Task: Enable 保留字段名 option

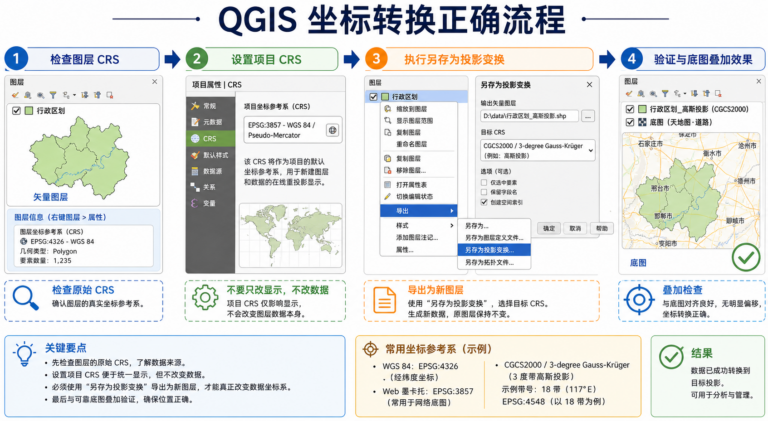Action: tap(484, 192)
